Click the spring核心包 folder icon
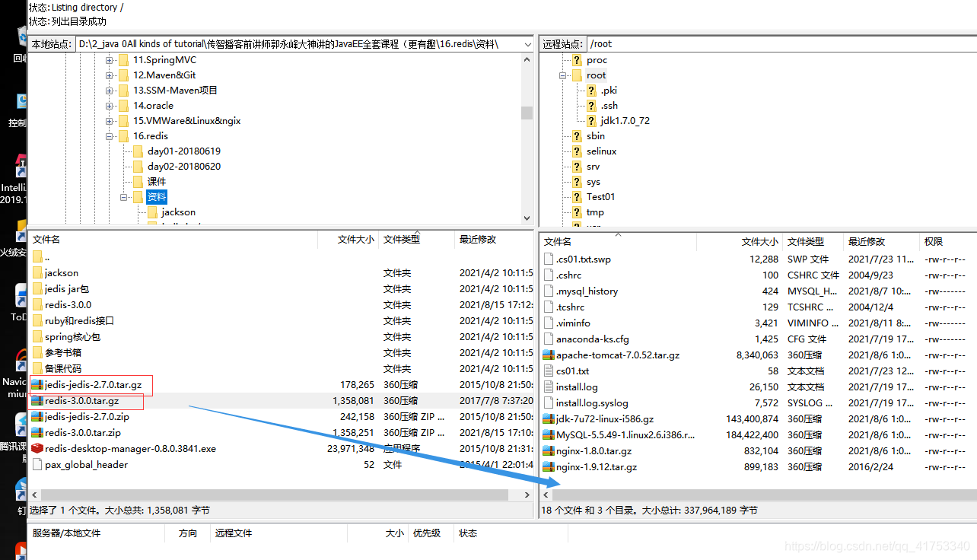This screenshot has width=977, height=560. click(x=37, y=337)
